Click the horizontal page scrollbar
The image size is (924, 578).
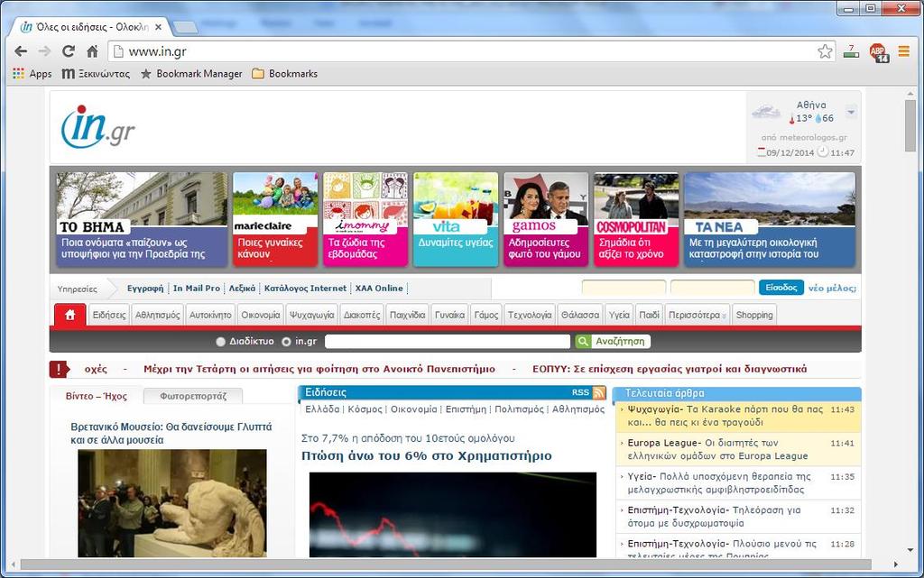tap(446, 564)
